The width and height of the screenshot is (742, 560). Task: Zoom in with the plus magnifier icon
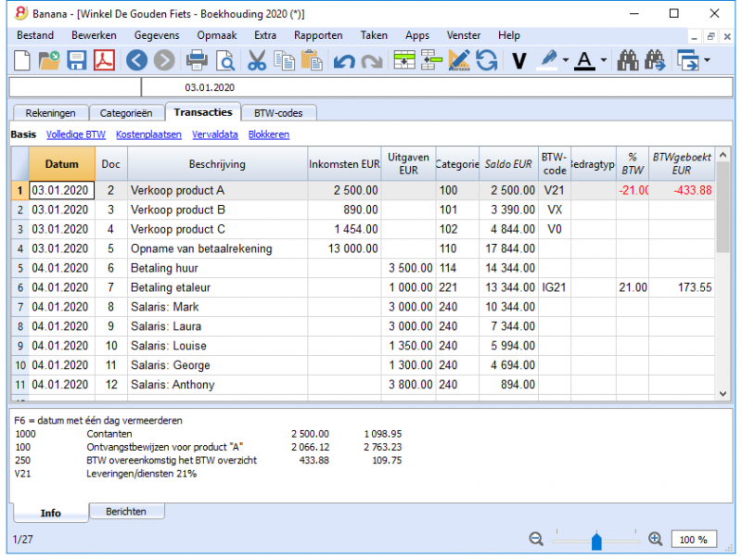(x=656, y=539)
